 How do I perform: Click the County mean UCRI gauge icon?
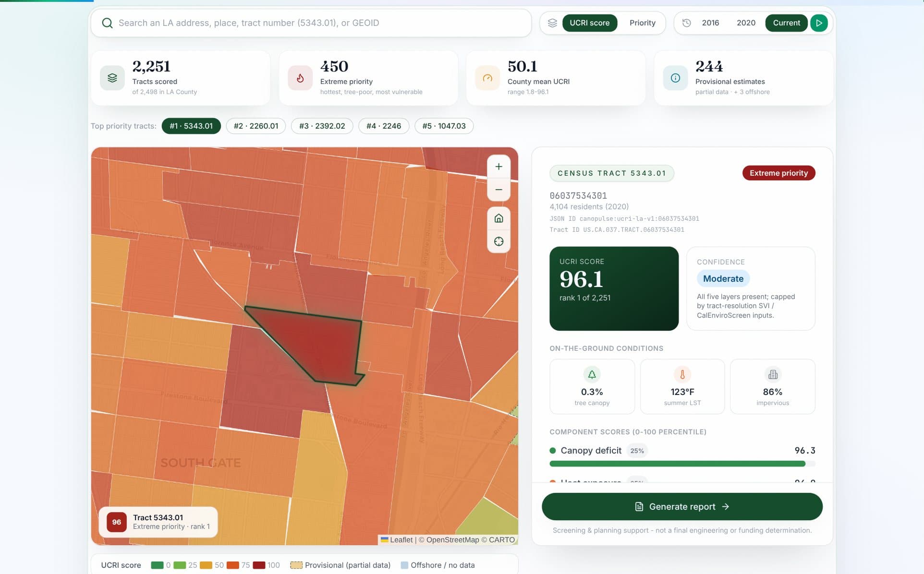[x=487, y=78]
